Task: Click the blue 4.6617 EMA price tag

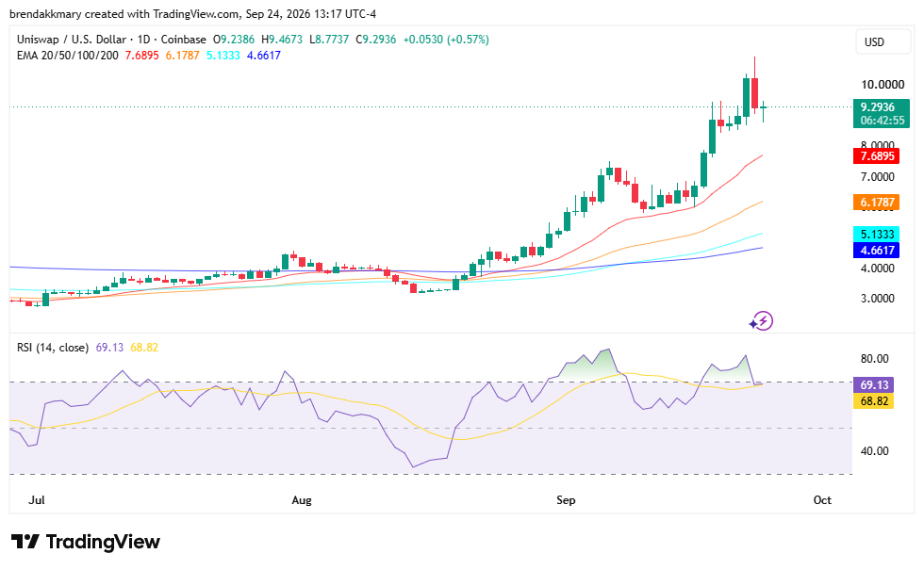Action: coord(876,251)
